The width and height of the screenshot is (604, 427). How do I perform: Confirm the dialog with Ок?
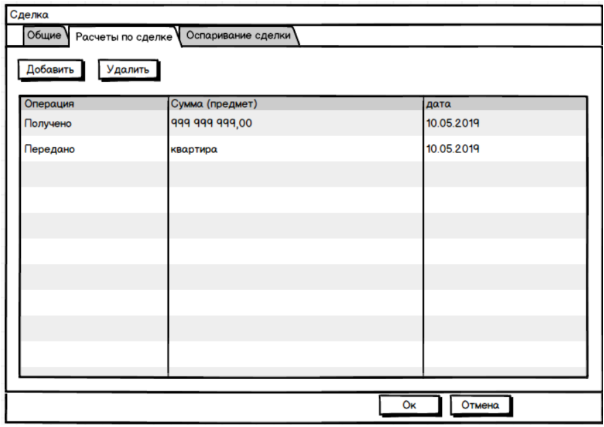(408, 405)
